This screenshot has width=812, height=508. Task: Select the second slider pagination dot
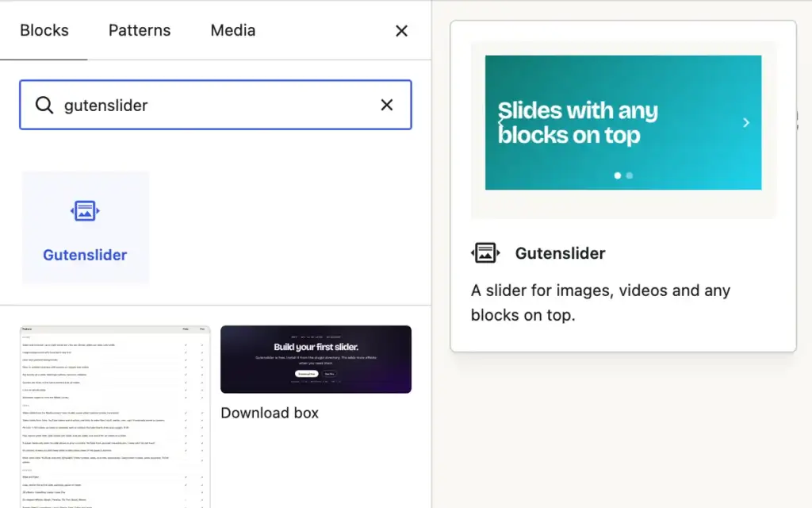click(x=629, y=175)
